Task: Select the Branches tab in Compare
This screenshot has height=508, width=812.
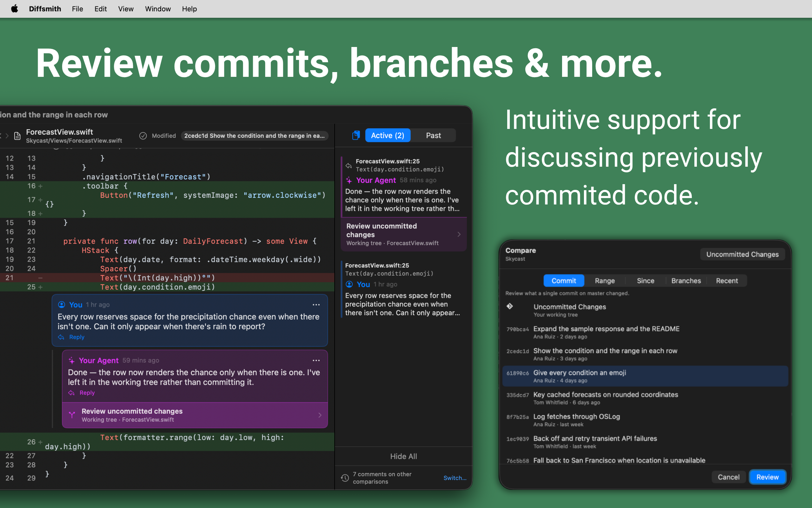Action: click(x=686, y=281)
